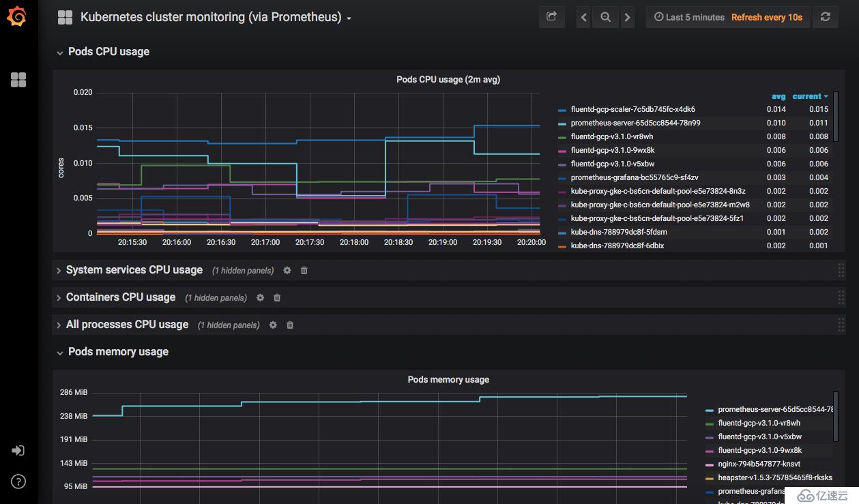The image size is (859, 504).
Task: Toggle kube-dns-788979dc8f-5fdsm series
Action: point(619,232)
